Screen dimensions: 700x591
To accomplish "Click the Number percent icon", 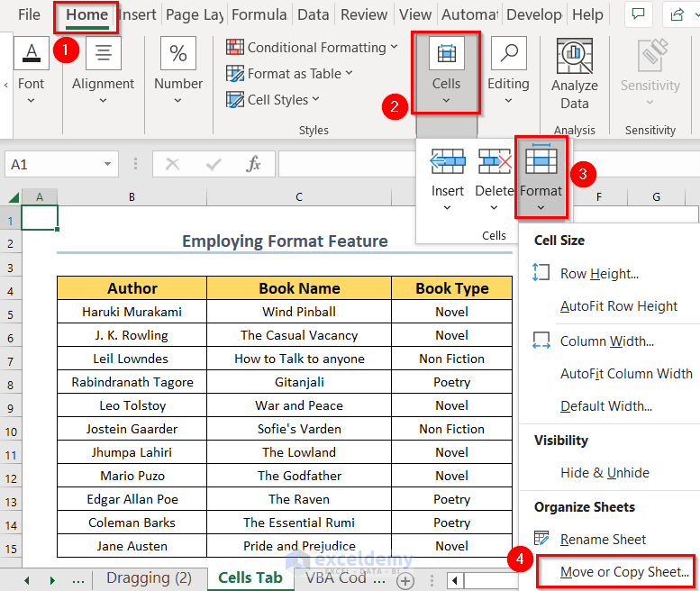I will point(177,53).
